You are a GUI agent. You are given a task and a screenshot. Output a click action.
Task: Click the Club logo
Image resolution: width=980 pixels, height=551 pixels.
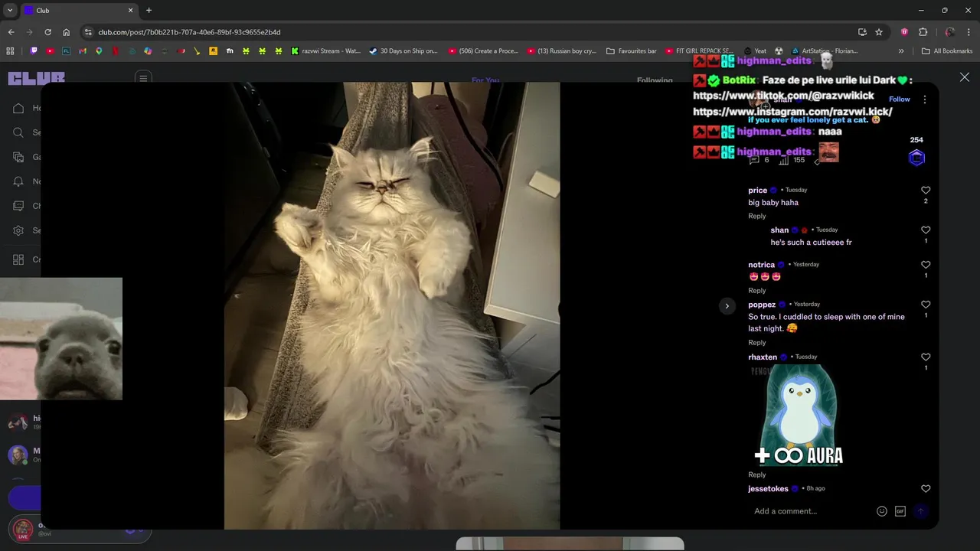click(x=36, y=78)
